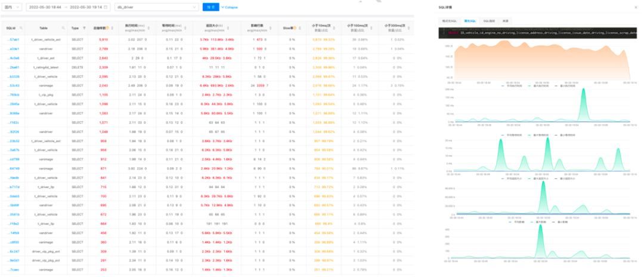Sort by 执行时间(ms) using its sort arrows

coord(148,28)
